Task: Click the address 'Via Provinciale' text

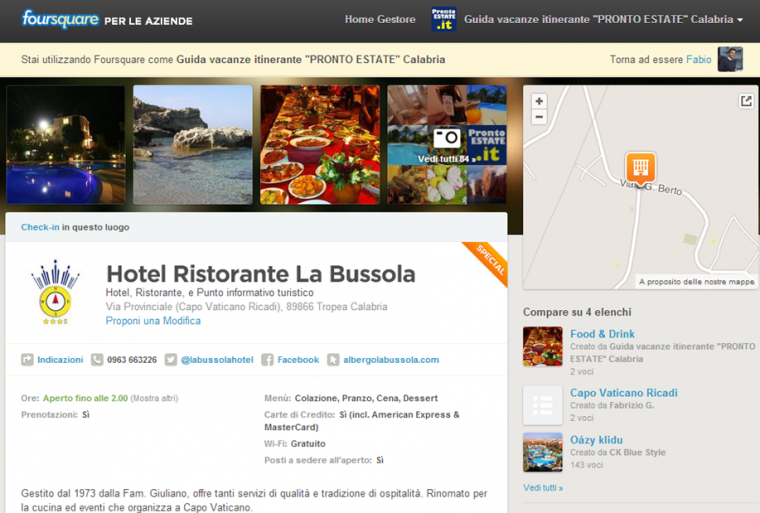Action: click(246, 306)
